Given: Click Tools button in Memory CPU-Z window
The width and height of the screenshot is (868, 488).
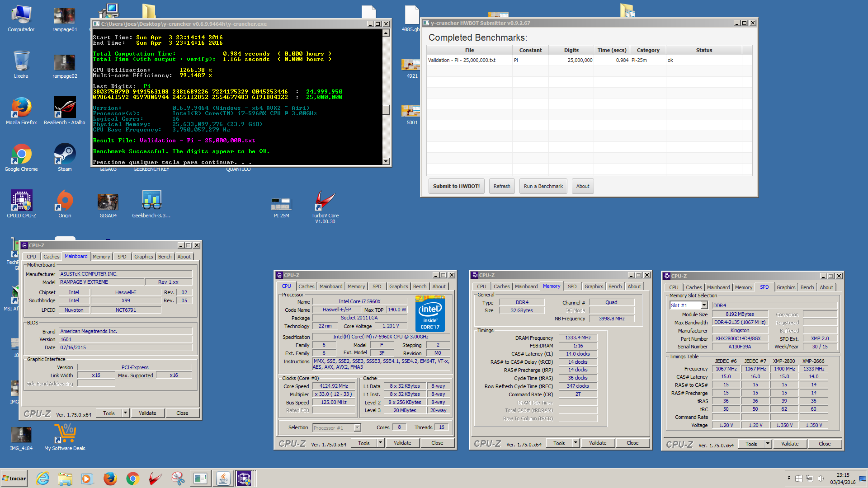Looking at the screenshot, I should [559, 443].
